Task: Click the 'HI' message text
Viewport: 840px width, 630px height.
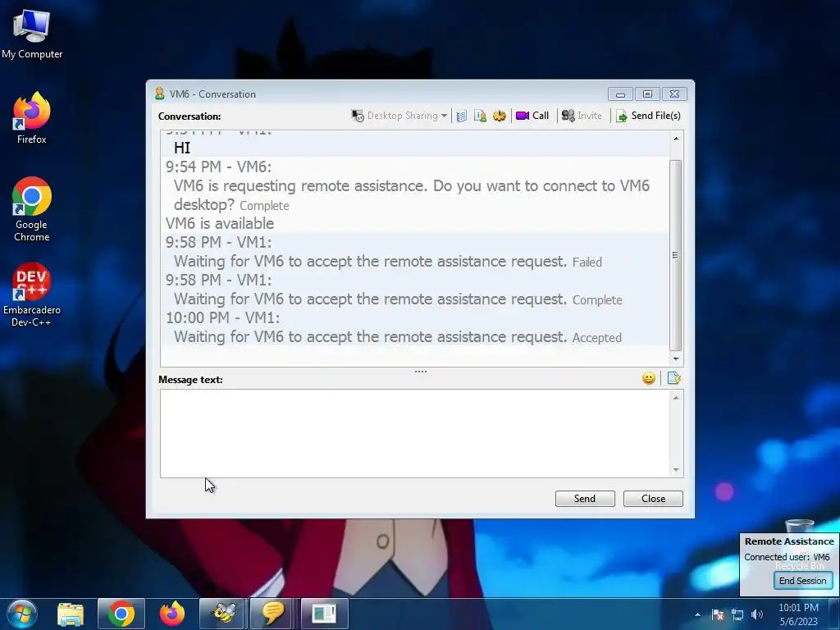Action: 182,148
